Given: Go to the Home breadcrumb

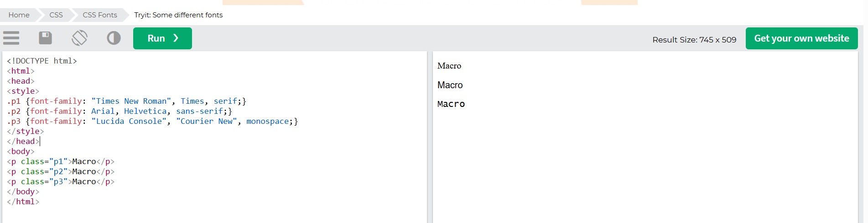Looking at the screenshot, I should (19, 15).
